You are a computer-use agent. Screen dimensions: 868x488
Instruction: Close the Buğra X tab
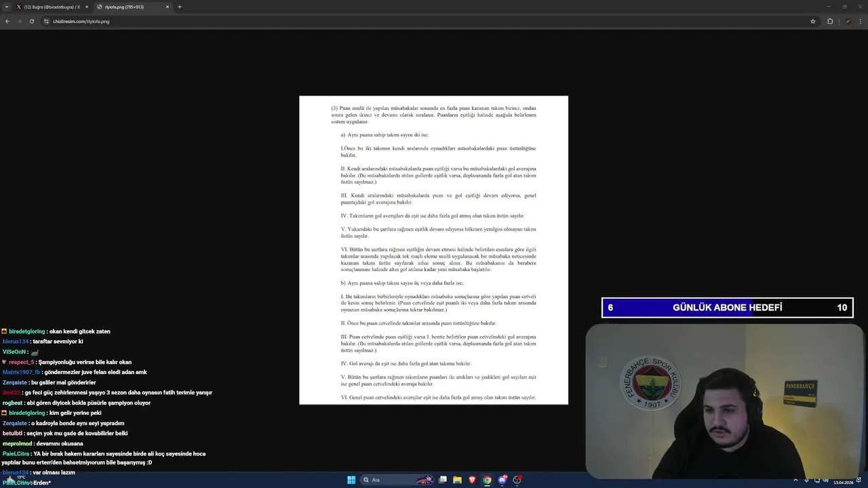tap(87, 7)
